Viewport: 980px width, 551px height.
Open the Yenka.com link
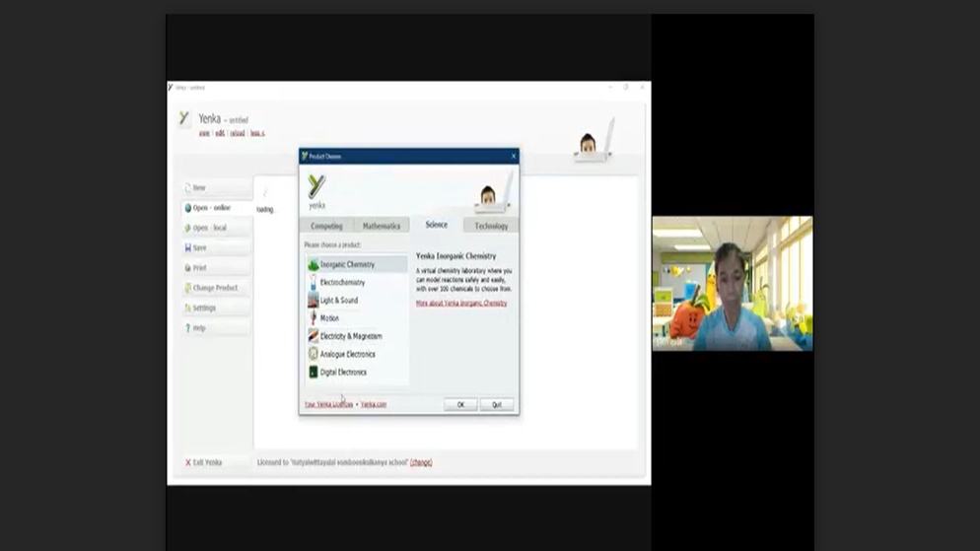[x=373, y=404]
